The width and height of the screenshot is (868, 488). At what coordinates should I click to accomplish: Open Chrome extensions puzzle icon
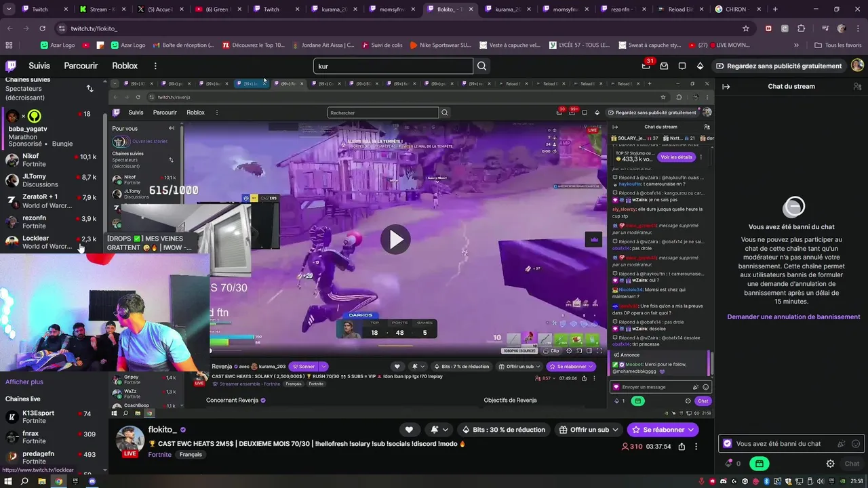802,28
